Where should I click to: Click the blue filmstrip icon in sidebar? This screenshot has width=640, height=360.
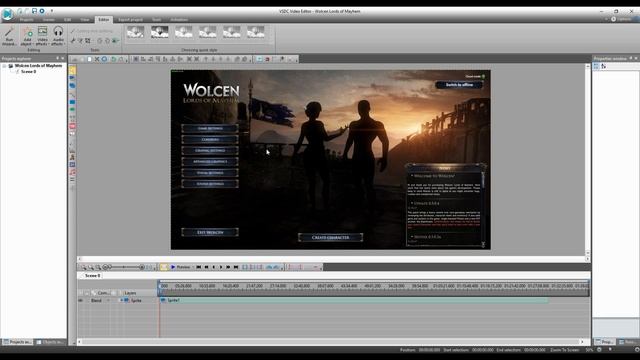(x=72, y=164)
